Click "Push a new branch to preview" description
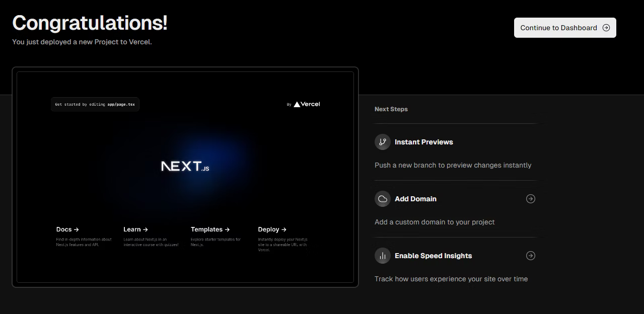The height and width of the screenshot is (314, 644). (x=453, y=165)
